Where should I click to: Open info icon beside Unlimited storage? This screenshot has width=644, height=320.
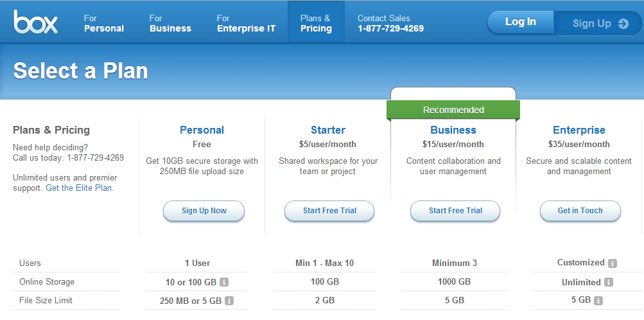(x=609, y=282)
